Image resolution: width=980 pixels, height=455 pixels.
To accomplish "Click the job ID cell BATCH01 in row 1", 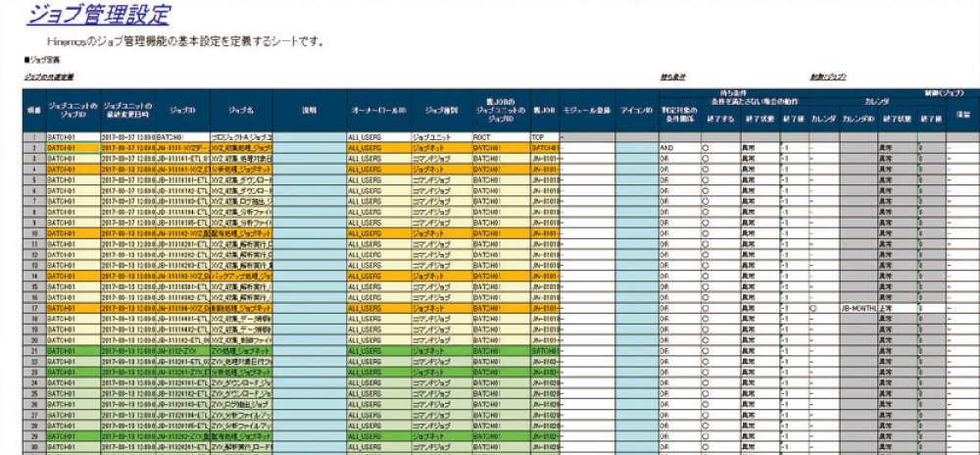I will tap(182, 135).
